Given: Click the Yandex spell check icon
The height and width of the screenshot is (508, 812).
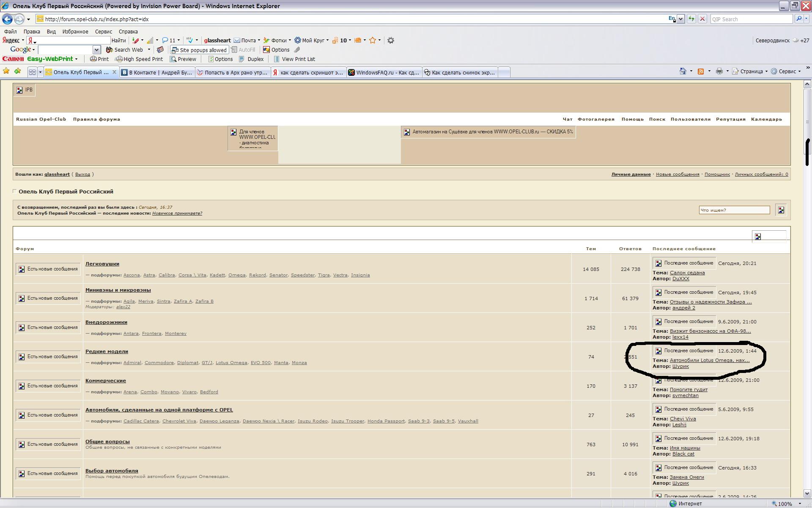Looking at the screenshot, I should [190, 40].
